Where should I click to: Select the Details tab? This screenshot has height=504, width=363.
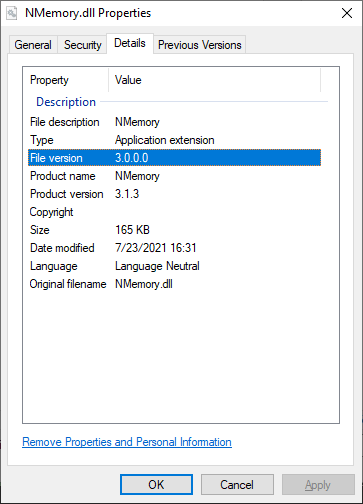pos(130,43)
